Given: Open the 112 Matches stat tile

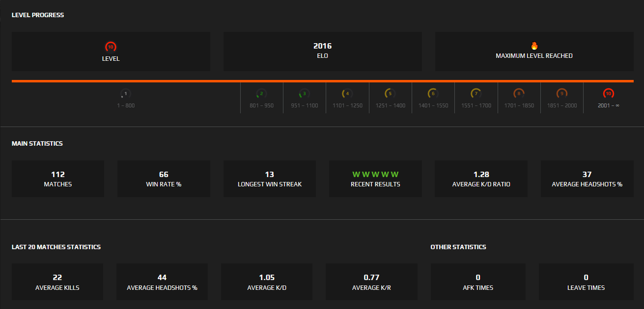Looking at the screenshot, I should pyautogui.click(x=57, y=178).
